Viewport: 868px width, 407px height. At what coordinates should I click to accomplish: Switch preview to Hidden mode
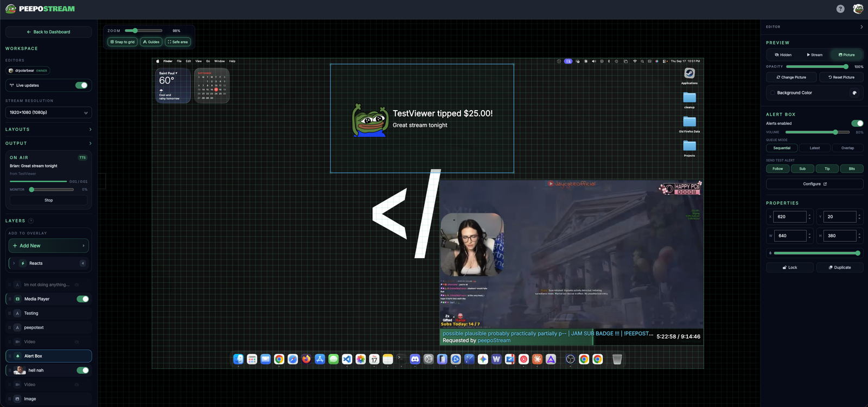(783, 55)
